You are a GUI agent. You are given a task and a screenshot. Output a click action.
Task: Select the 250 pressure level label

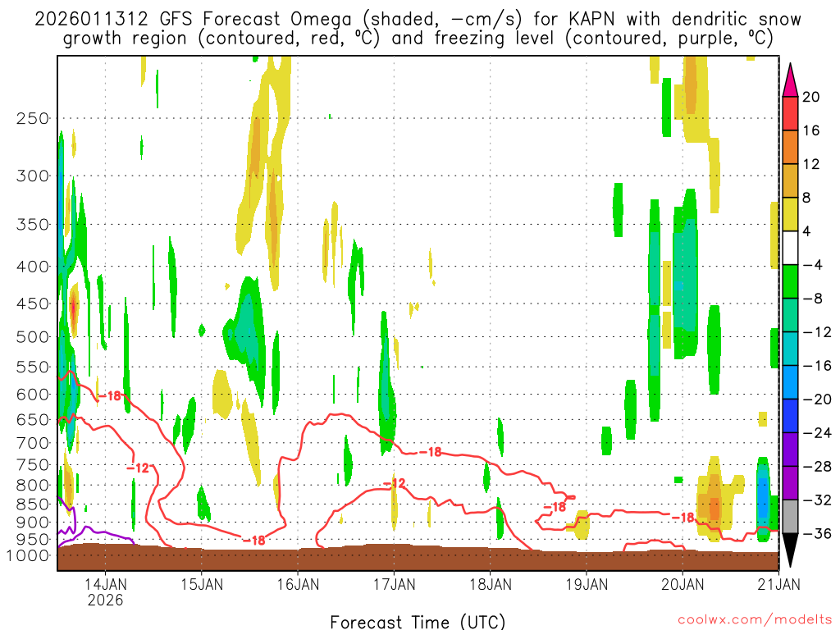pyautogui.click(x=33, y=118)
